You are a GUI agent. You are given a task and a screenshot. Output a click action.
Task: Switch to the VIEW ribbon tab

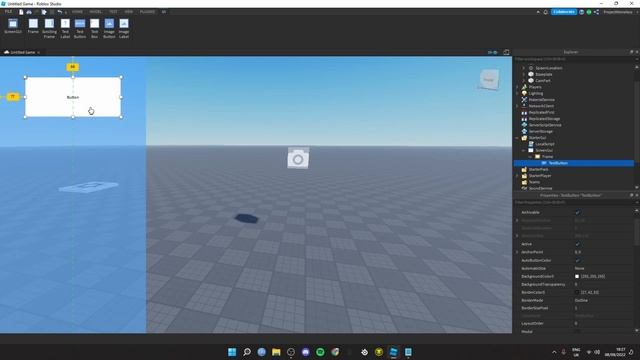click(x=129, y=12)
